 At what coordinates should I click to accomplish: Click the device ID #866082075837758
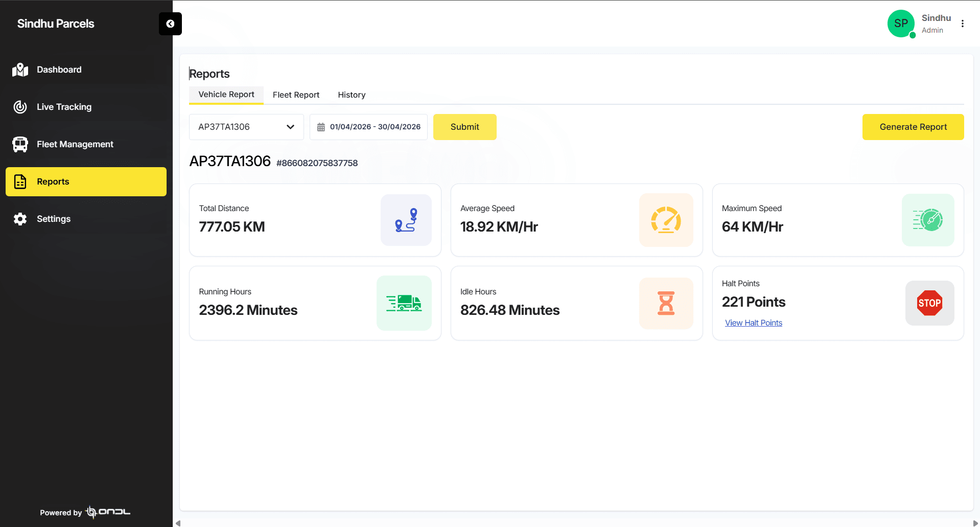coord(317,163)
